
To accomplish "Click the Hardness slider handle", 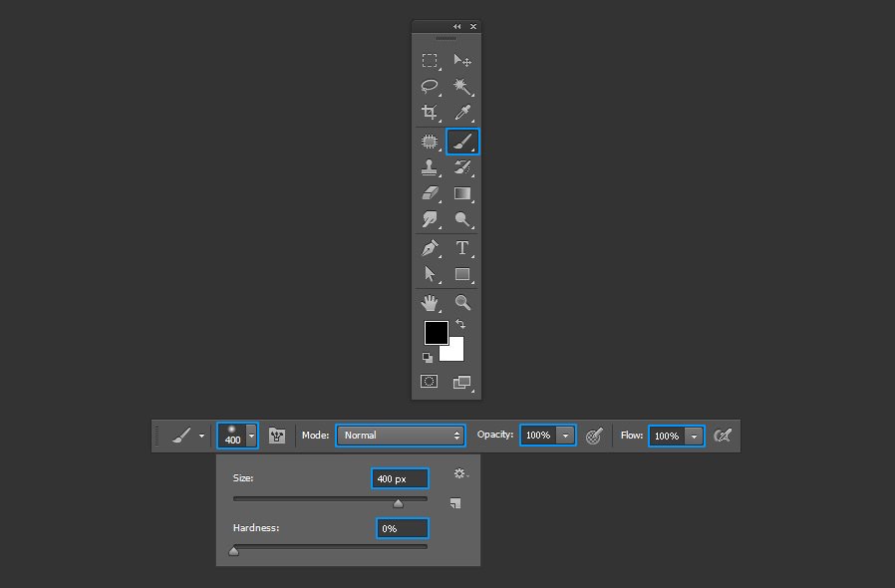I will point(233,551).
